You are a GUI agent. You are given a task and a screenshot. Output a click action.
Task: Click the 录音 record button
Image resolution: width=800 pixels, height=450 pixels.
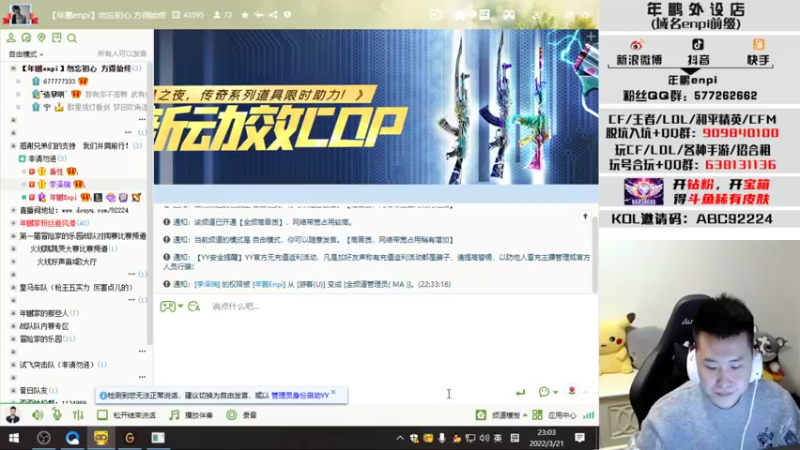point(242,415)
